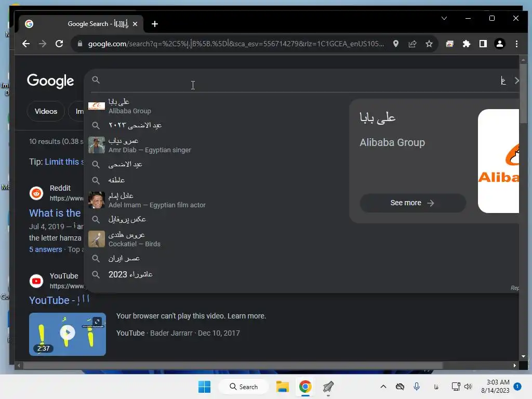The height and width of the screenshot is (399, 532).
Task: Open File Explorer from the taskbar
Action: 282,387
